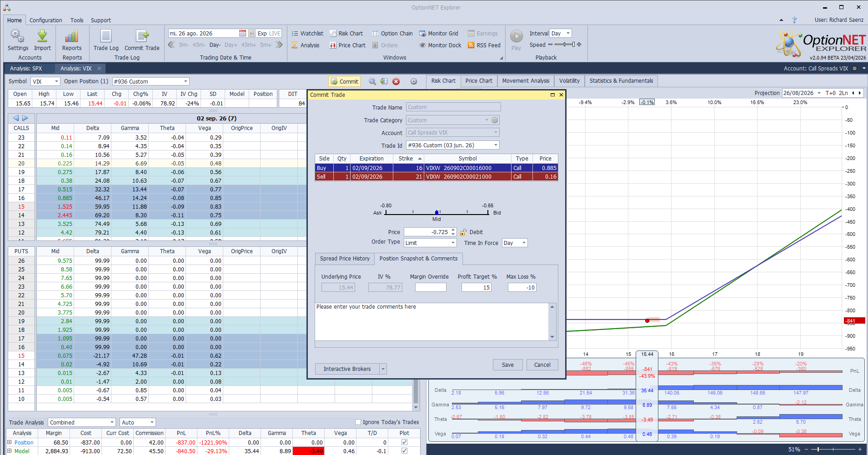The width and height of the screenshot is (868, 455).
Task: Expand the Position row in Trade Analysis
Action: (10, 442)
